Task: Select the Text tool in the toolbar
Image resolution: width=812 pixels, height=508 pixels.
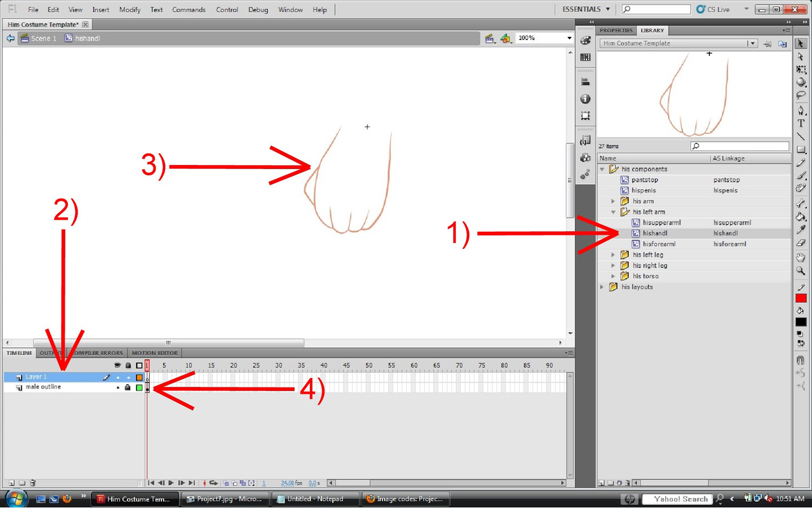Action: [801, 123]
